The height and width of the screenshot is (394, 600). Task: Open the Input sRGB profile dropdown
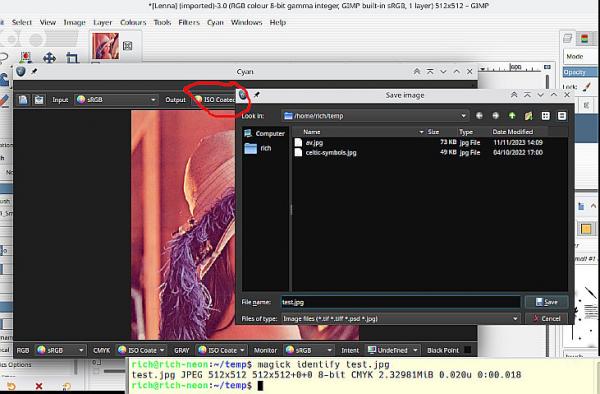pyautogui.click(x=116, y=100)
